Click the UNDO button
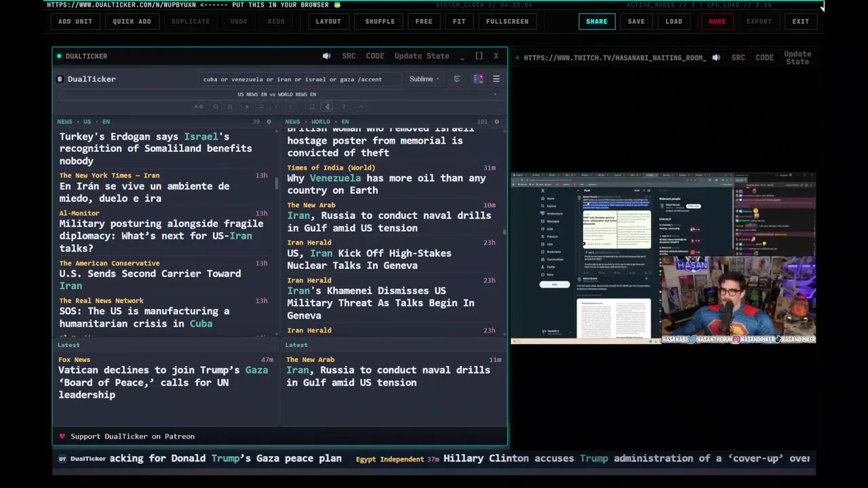The height and width of the screenshot is (488, 868). (x=239, y=21)
